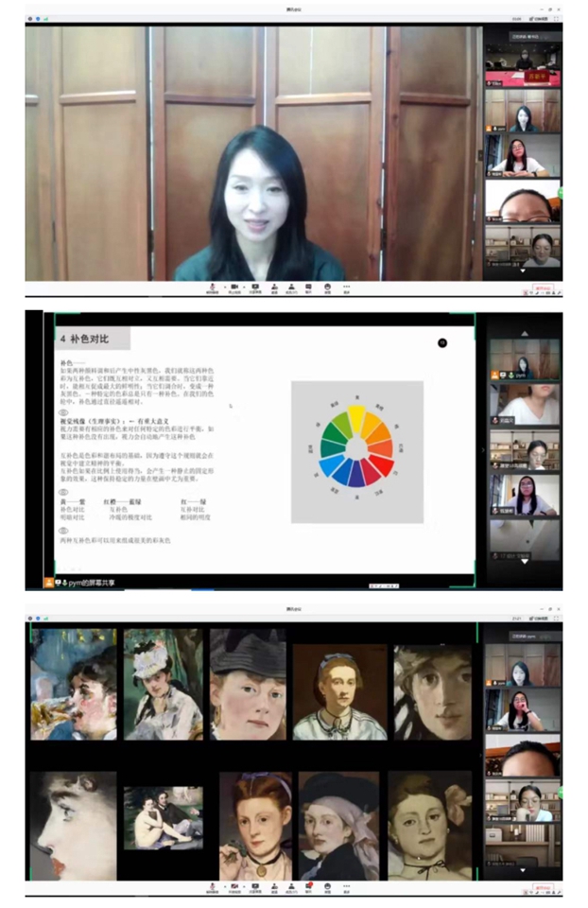Click the blue shield icon in top window header
This screenshot has height=908, width=588.
pyautogui.click(x=38, y=19)
